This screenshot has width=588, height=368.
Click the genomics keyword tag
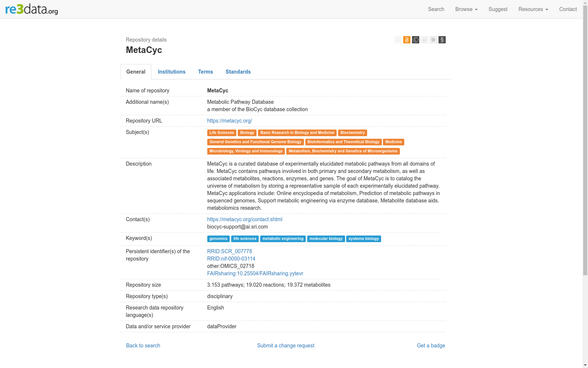(x=218, y=239)
